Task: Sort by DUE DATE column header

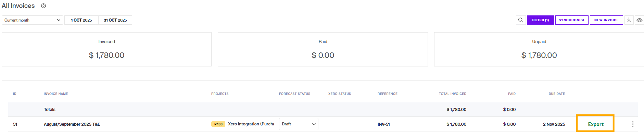Action: point(557,94)
